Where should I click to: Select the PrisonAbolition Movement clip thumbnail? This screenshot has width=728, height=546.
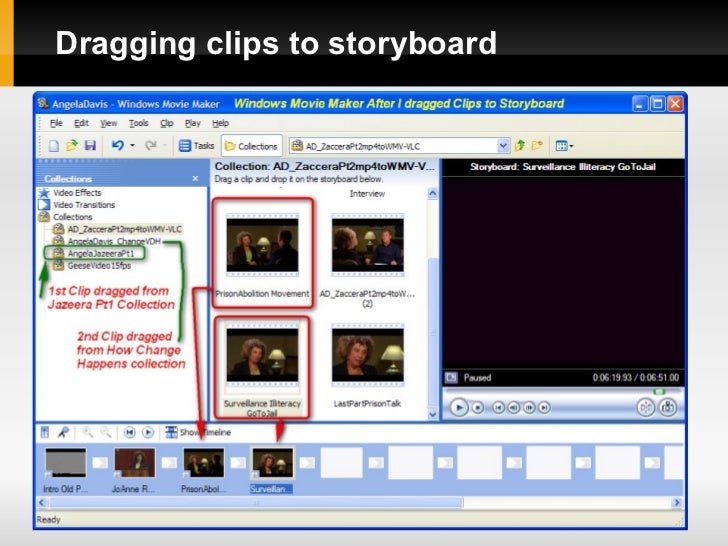[262, 245]
